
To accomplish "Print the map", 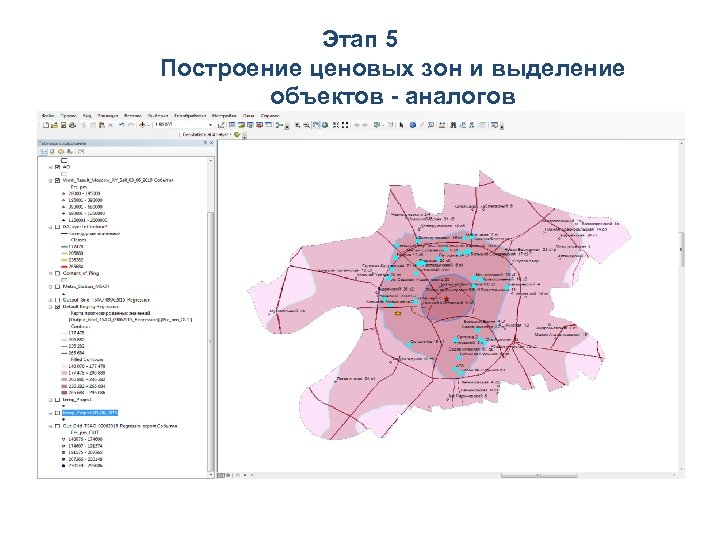I will tap(72, 125).
